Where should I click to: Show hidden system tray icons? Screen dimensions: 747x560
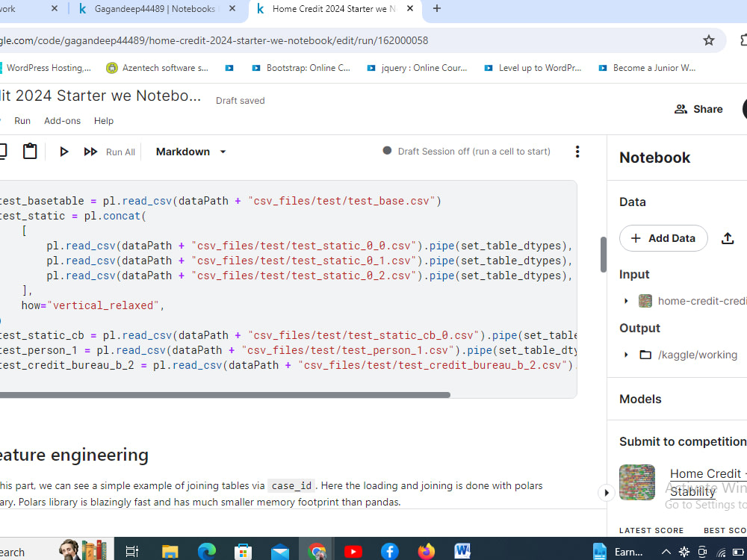click(666, 552)
